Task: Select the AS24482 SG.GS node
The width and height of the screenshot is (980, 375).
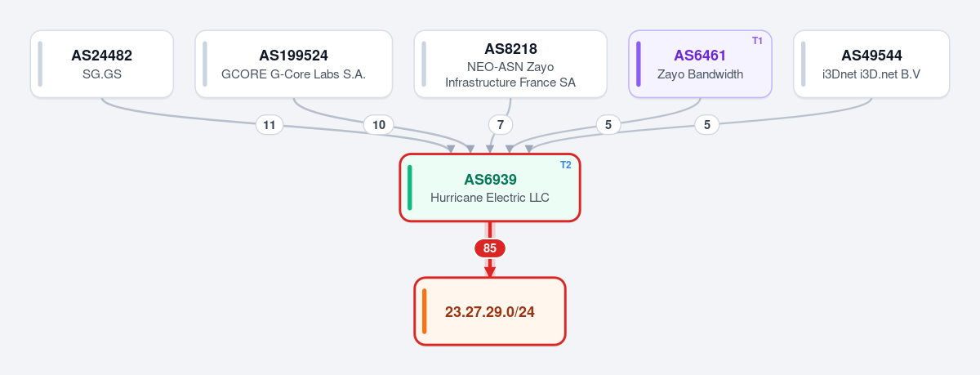Action: point(102,64)
